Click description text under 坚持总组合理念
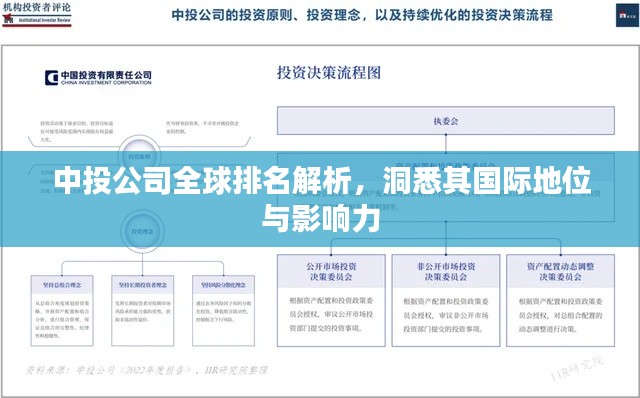This screenshot has height=398, width=640. tap(62, 320)
